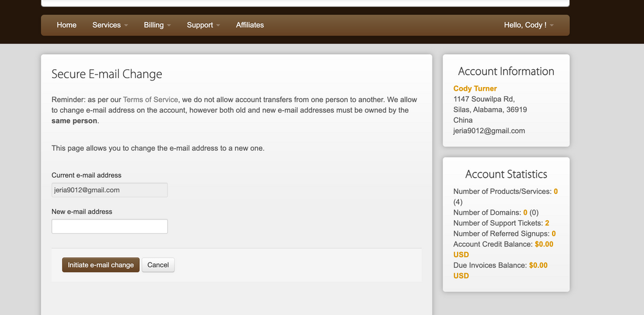The height and width of the screenshot is (315, 644).
Task: Cancel the e-mail change
Action: click(x=158, y=265)
